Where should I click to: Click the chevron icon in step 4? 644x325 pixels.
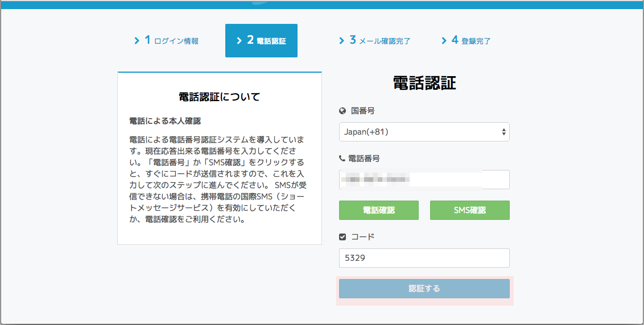(x=444, y=41)
